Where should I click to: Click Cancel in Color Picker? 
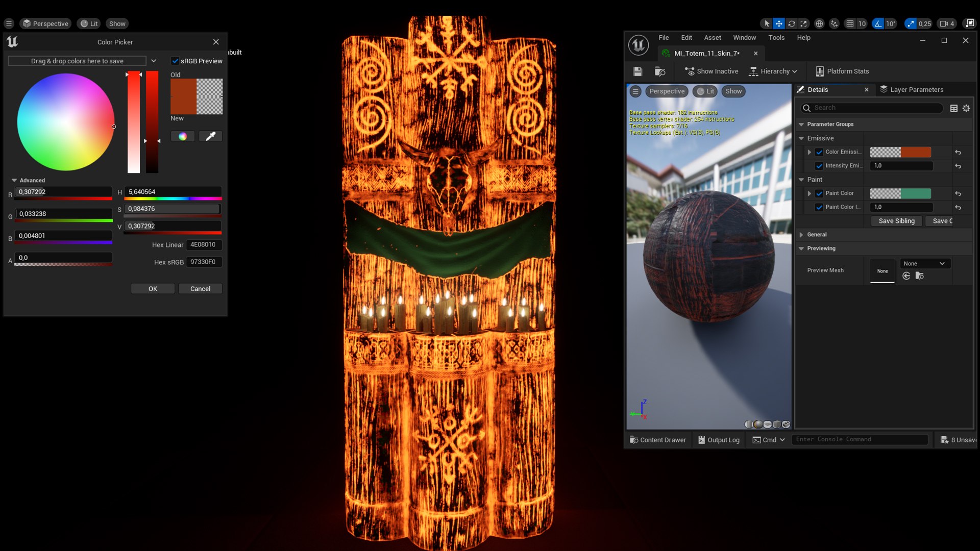click(200, 289)
